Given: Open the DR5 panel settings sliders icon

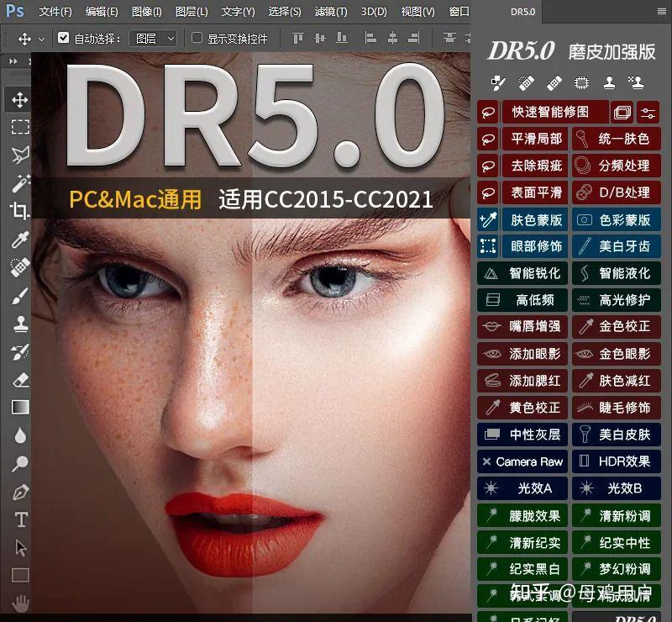Looking at the screenshot, I should tap(648, 111).
